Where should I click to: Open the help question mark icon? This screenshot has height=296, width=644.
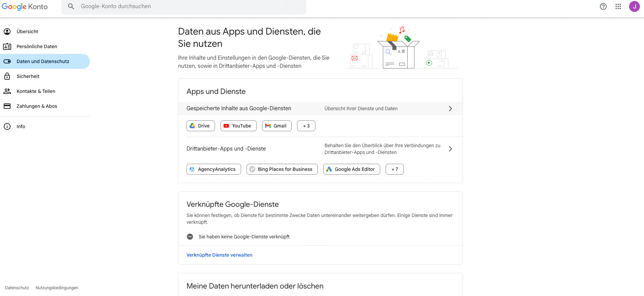coord(603,6)
